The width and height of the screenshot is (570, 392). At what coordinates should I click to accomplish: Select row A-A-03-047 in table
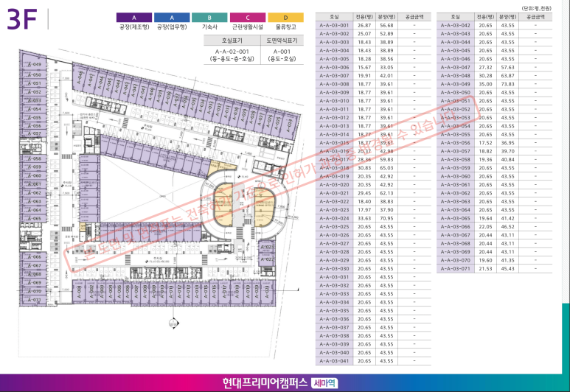(494, 67)
